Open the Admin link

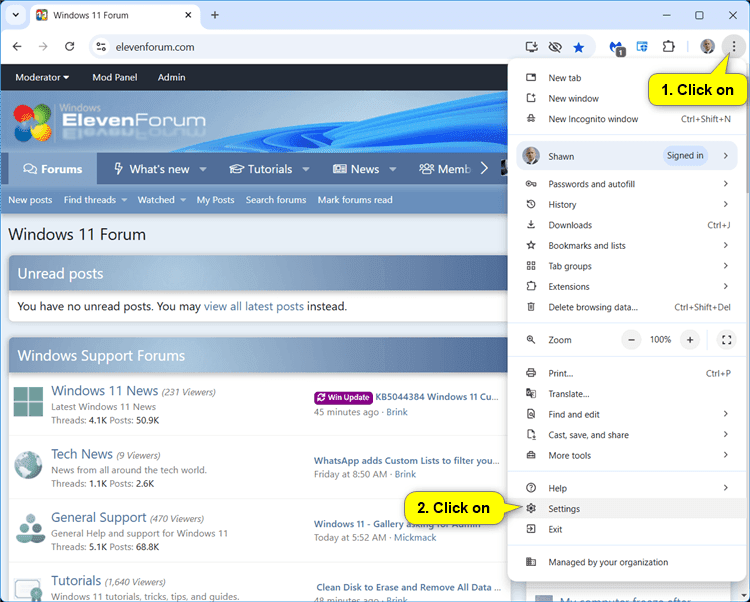(171, 77)
